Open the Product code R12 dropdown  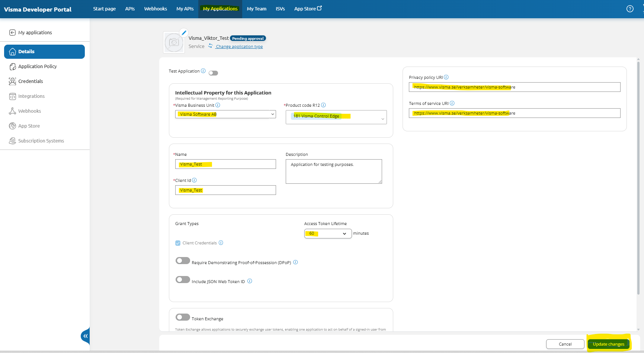pyautogui.click(x=336, y=117)
